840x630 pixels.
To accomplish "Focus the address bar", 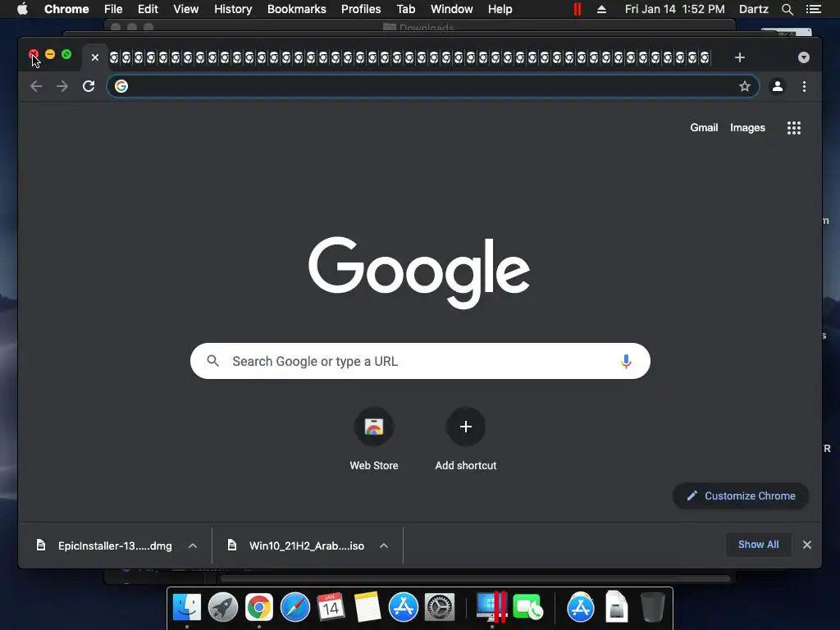I will click(433, 86).
